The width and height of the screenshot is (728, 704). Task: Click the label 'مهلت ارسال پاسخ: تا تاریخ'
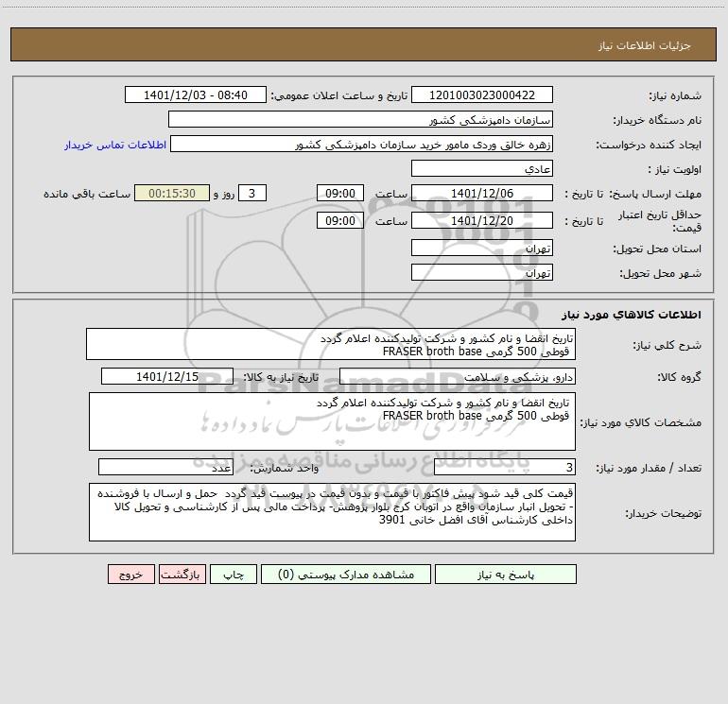pyautogui.click(x=633, y=194)
